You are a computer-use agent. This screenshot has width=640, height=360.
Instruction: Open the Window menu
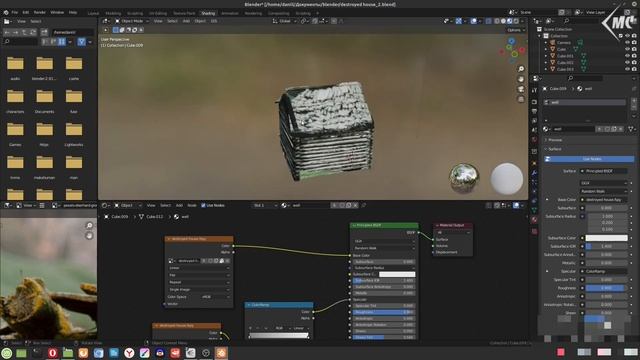coord(57,12)
